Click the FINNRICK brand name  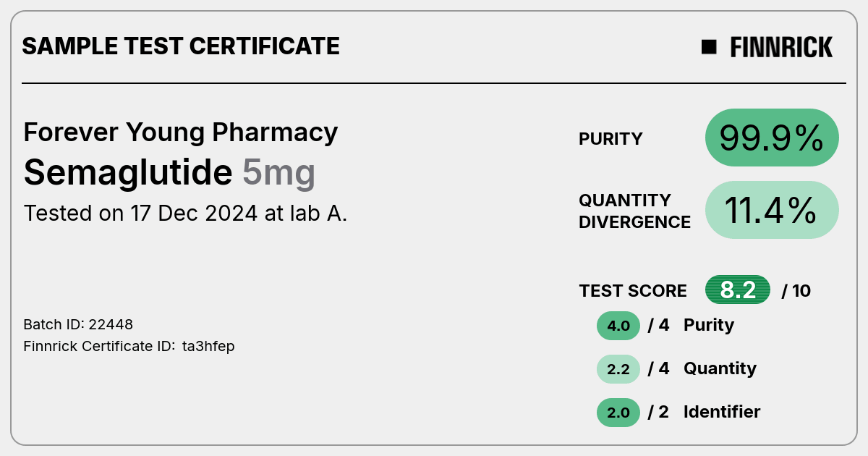(x=781, y=47)
